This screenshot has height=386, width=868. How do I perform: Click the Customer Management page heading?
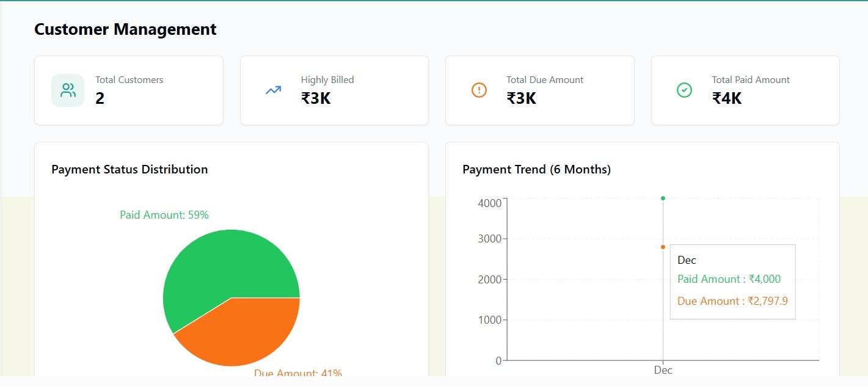pos(125,29)
